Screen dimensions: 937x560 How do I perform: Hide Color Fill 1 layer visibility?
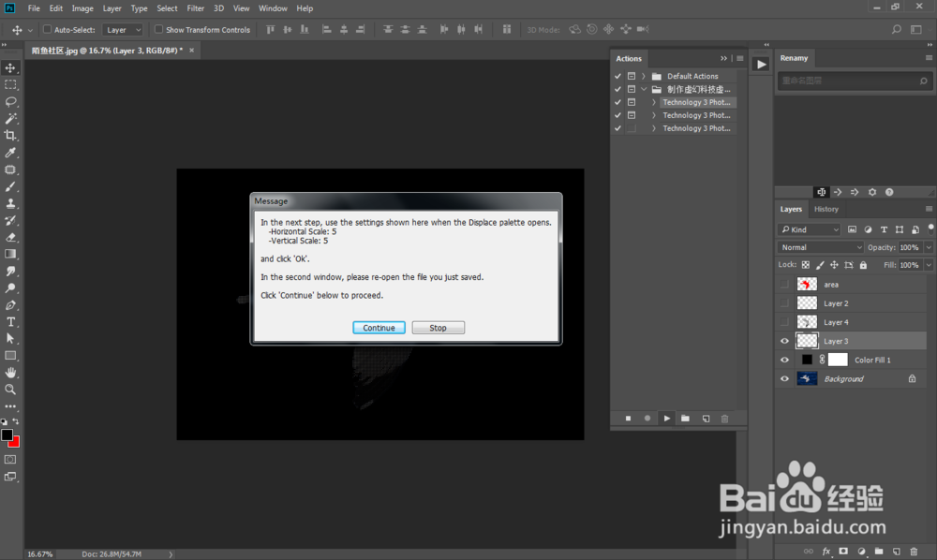[784, 360]
